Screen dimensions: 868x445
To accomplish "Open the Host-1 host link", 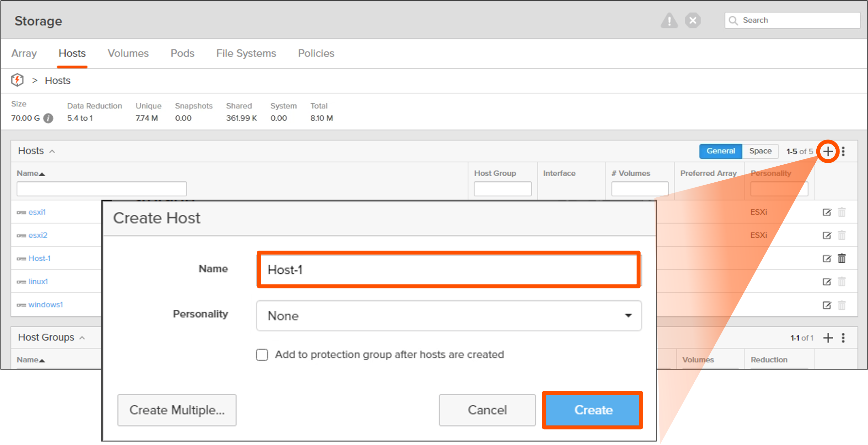I will (x=40, y=258).
